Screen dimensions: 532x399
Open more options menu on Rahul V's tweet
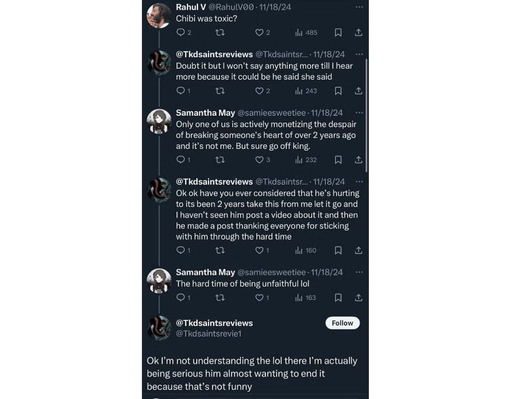pos(359,7)
